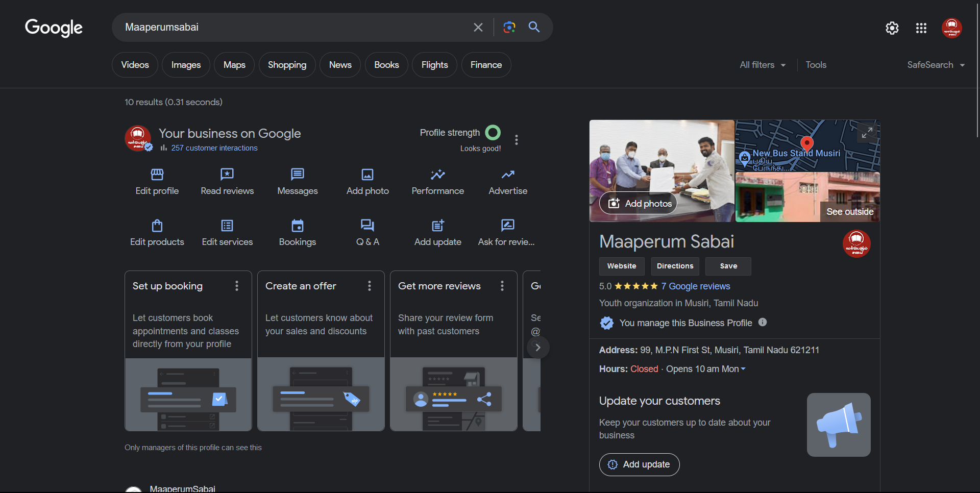Clear the Maaperumsabai search query
Image resolution: width=980 pixels, height=493 pixels.
478,27
